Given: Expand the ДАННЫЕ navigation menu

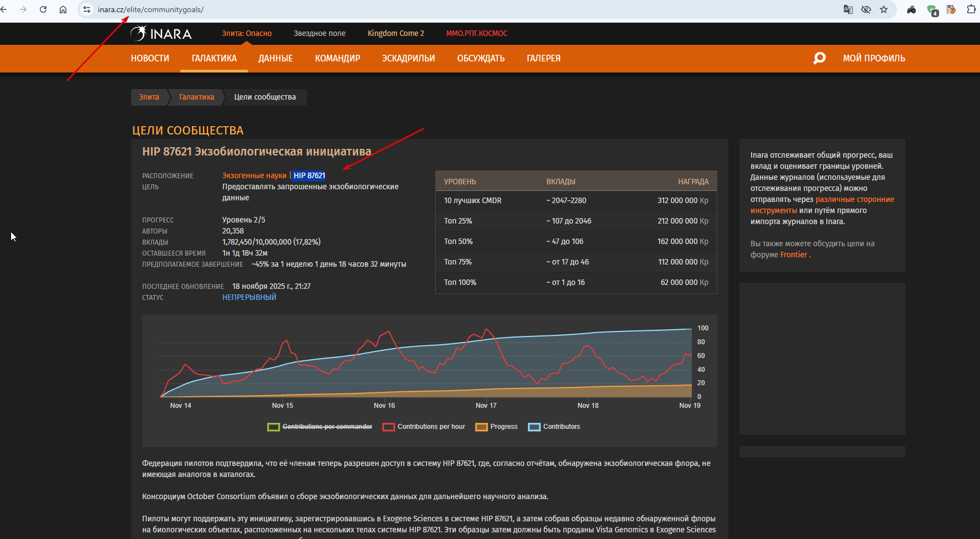Looking at the screenshot, I should (275, 59).
